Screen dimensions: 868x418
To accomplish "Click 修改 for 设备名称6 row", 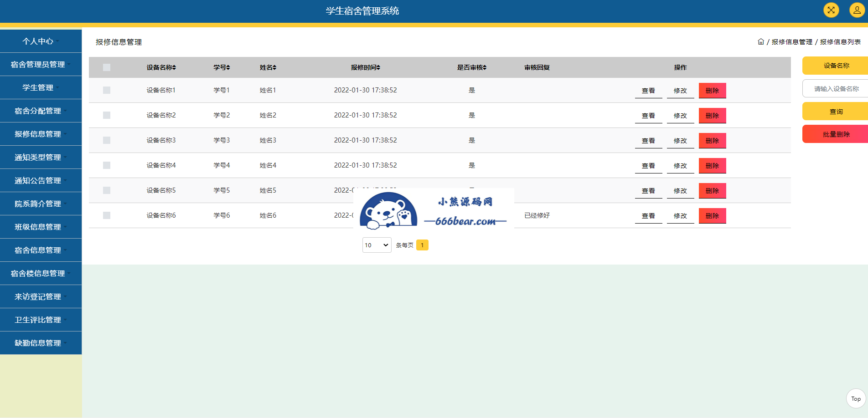I will pyautogui.click(x=680, y=216).
